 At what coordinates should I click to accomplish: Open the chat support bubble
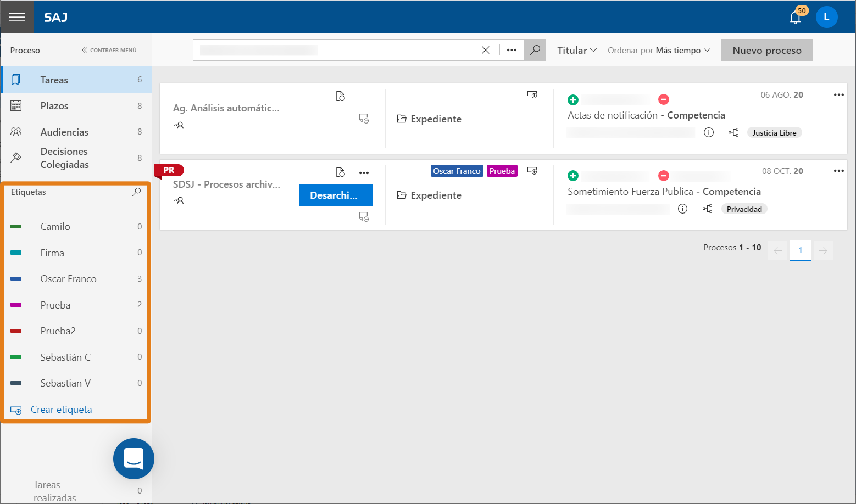pos(134,458)
